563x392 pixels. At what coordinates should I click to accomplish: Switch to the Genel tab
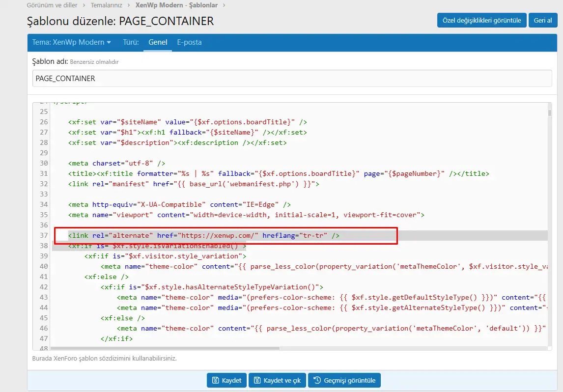[158, 42]
